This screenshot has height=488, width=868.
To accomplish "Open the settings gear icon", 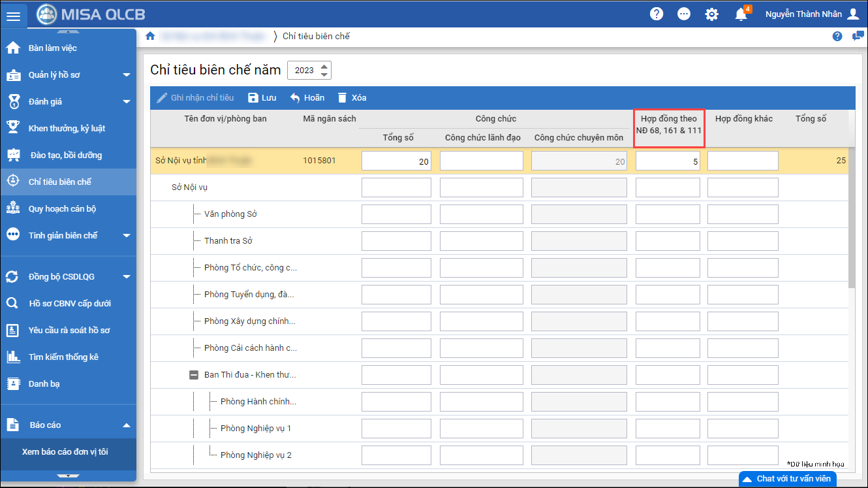I will pos(712,14).
